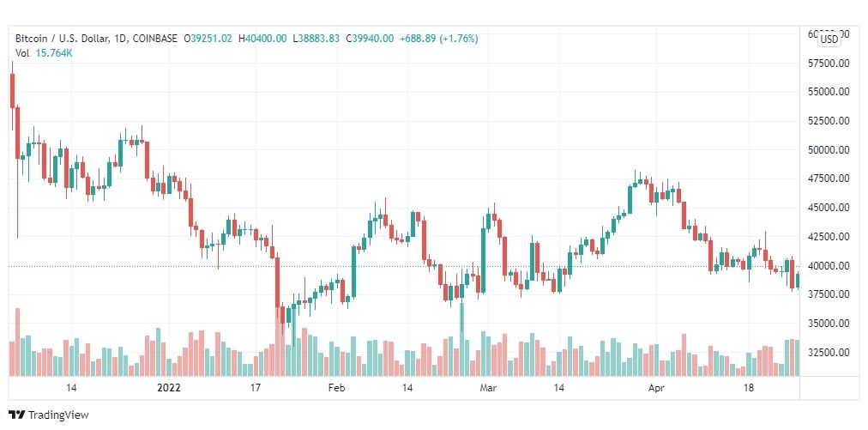Screen dimensions: 868x430
Task: Click the TradingView text link
Action: coord(58,415)
